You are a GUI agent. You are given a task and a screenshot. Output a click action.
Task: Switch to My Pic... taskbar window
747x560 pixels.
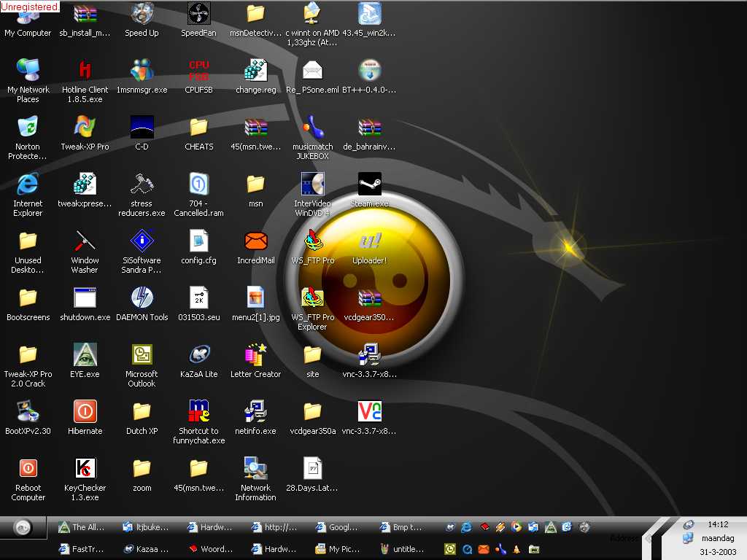point(338,549)
